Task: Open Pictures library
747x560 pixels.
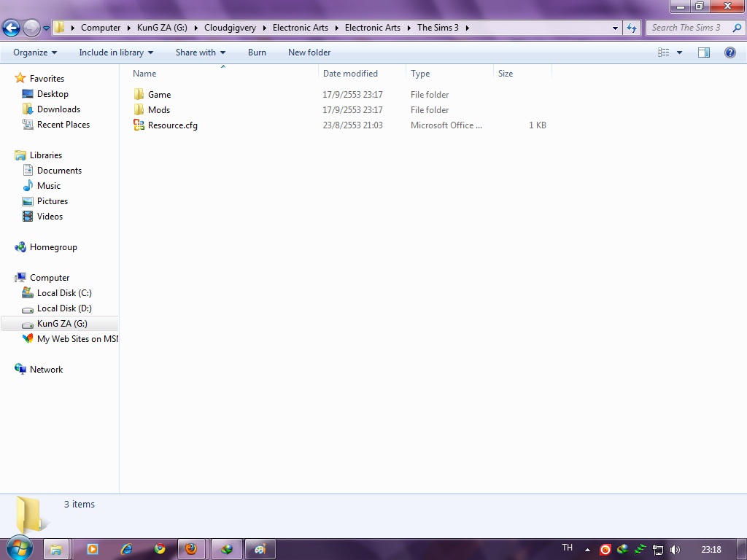Action: pyautogui.click(x=53, y=201)
